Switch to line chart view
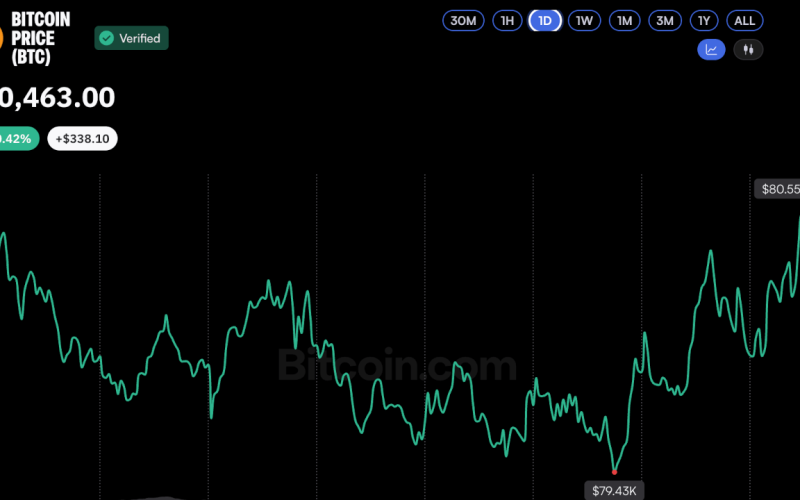Viewport: 800px width, 500px height. (711, 49)
